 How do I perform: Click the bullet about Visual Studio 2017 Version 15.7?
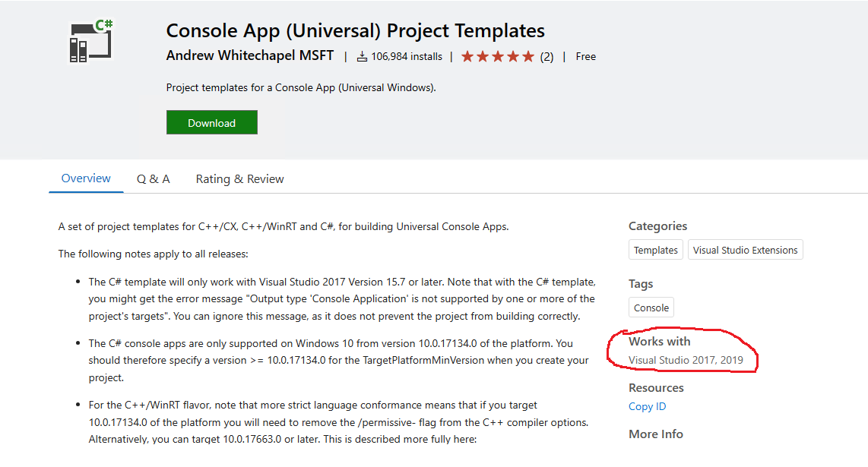342,298
